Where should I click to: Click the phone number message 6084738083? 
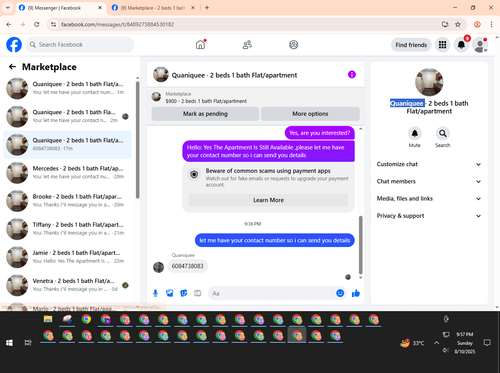187,266
